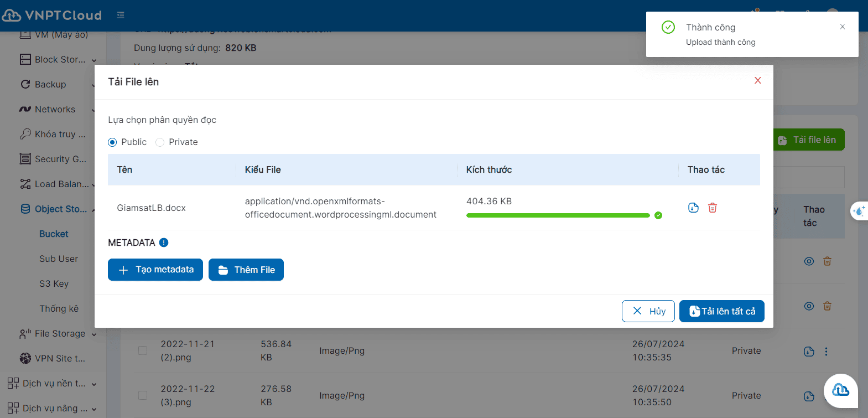Click the green upload progress bar

click(558, 215)
